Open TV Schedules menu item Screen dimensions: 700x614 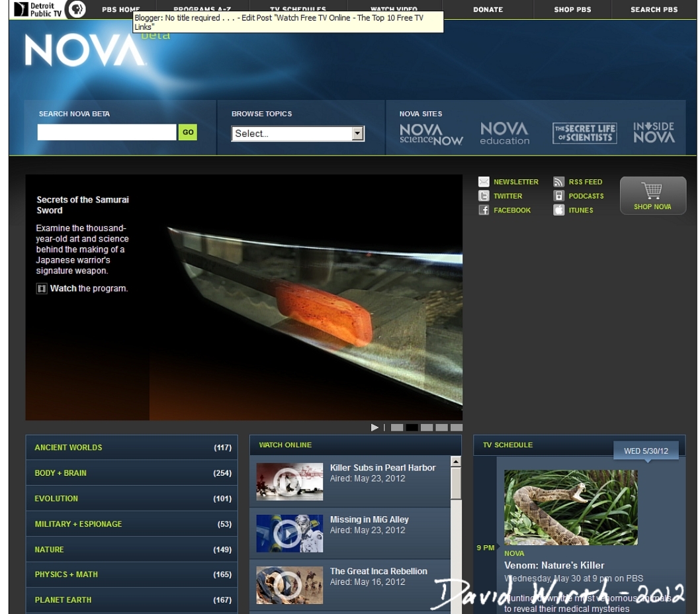pos(298,9)
